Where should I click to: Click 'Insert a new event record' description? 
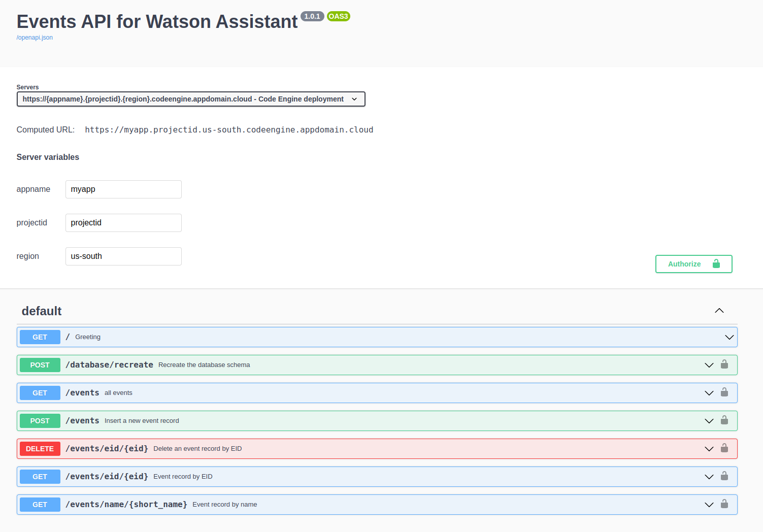click(x=142, y=421)
